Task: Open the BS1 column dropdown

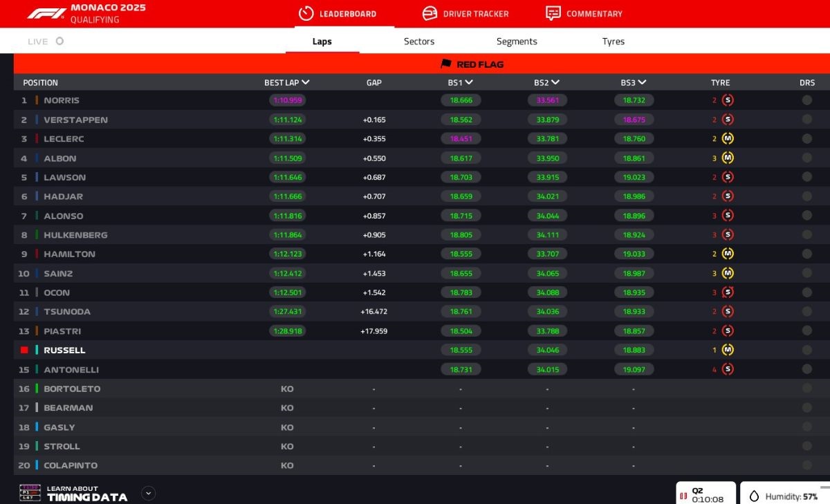Action: point(469,82)
